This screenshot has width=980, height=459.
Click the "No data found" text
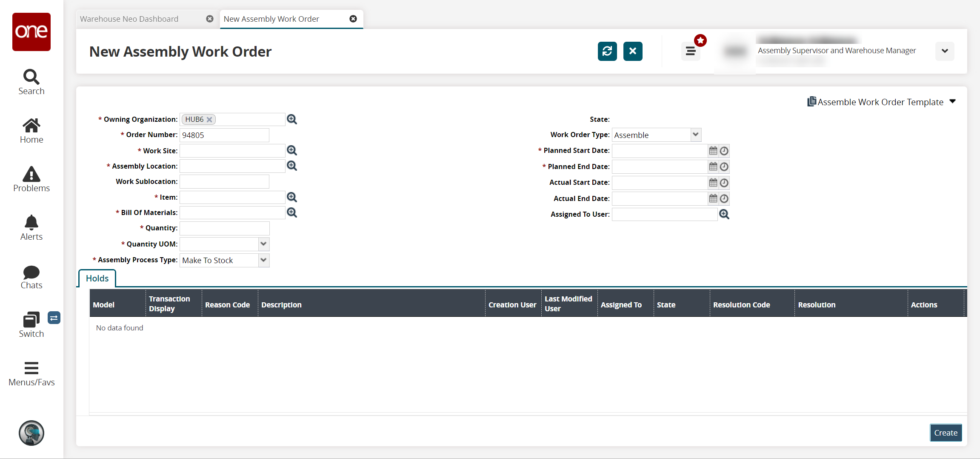pos(120,328)
